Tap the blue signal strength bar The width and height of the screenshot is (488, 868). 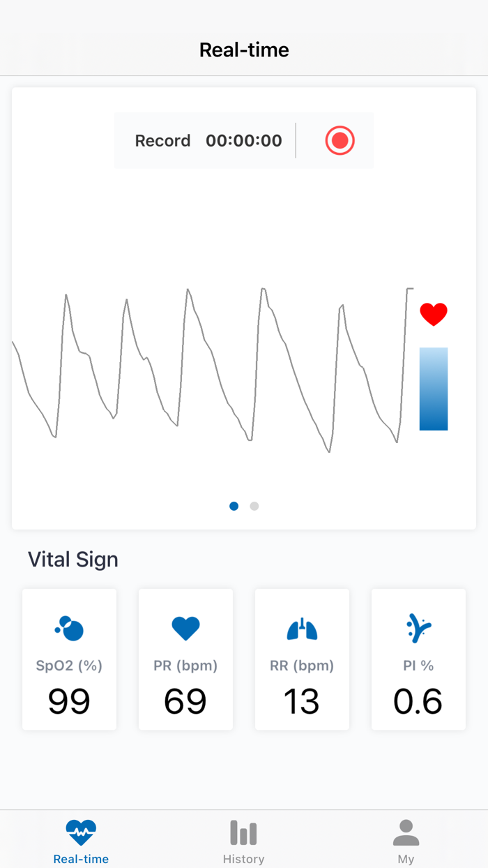[433, 389]
